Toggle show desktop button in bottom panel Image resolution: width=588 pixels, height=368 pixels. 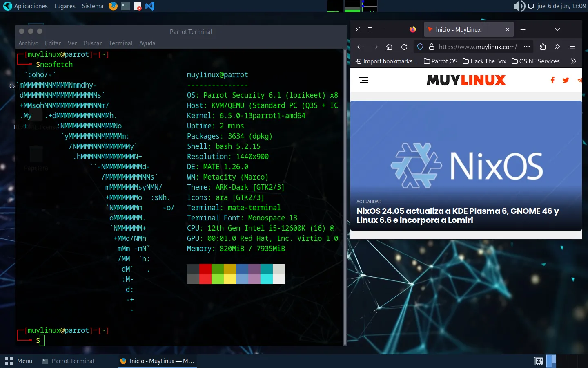538,361
